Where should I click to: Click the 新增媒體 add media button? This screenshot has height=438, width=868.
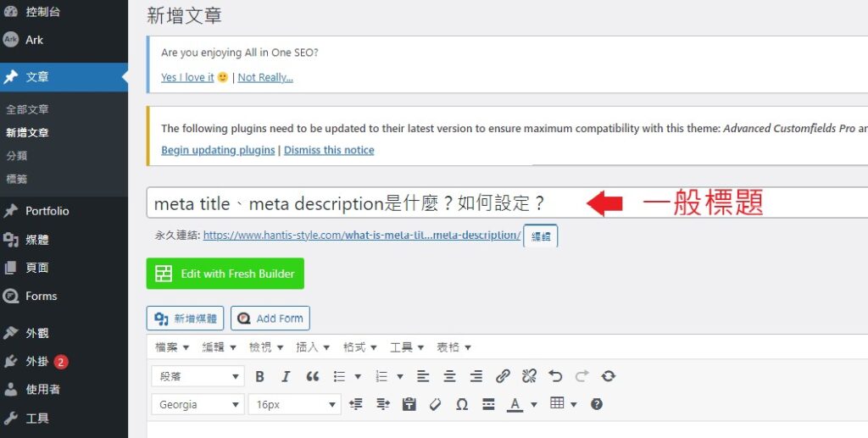coord(186,318)
